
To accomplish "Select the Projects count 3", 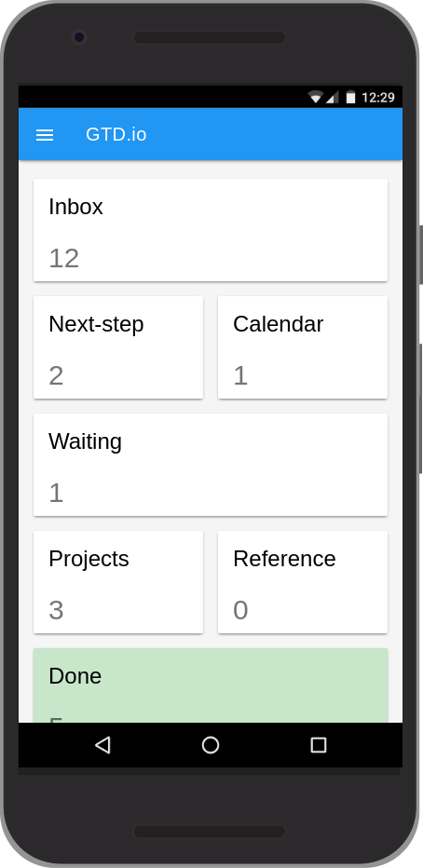I will tap(57, 611).
